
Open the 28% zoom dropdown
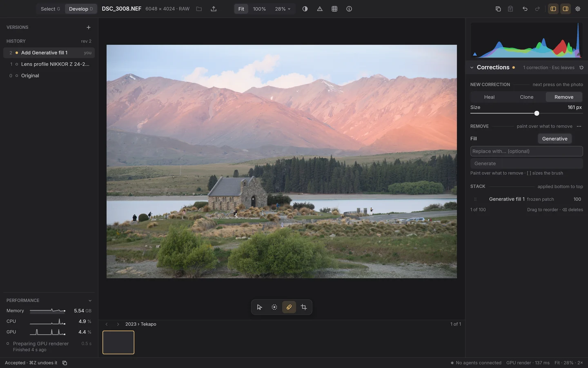pos(283,9)
